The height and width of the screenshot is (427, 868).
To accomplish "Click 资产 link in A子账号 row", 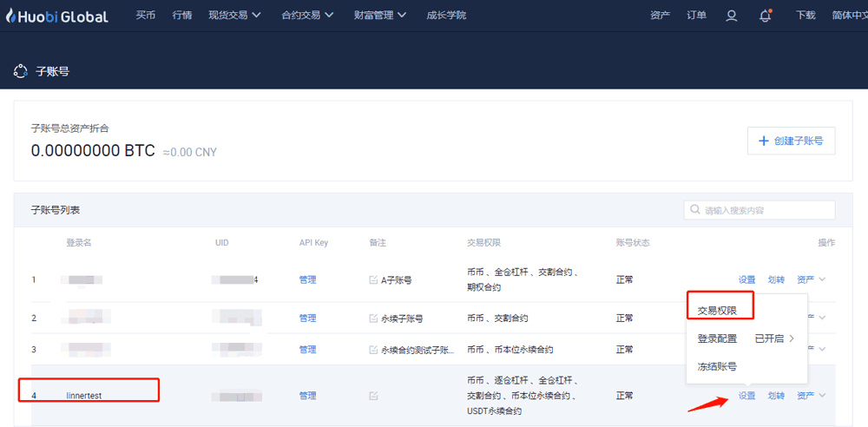I will click(806, 279).
